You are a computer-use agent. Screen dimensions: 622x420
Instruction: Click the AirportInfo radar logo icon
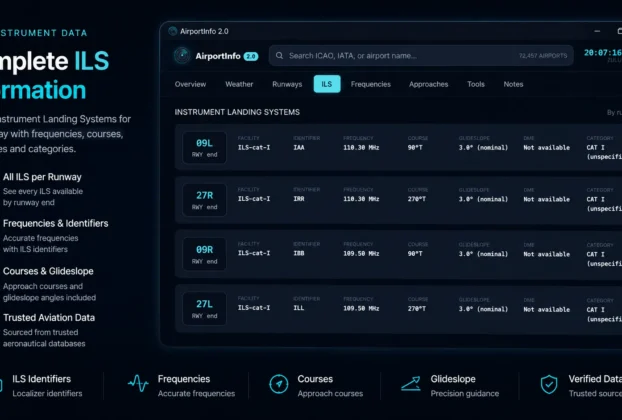tap(182, 56)
